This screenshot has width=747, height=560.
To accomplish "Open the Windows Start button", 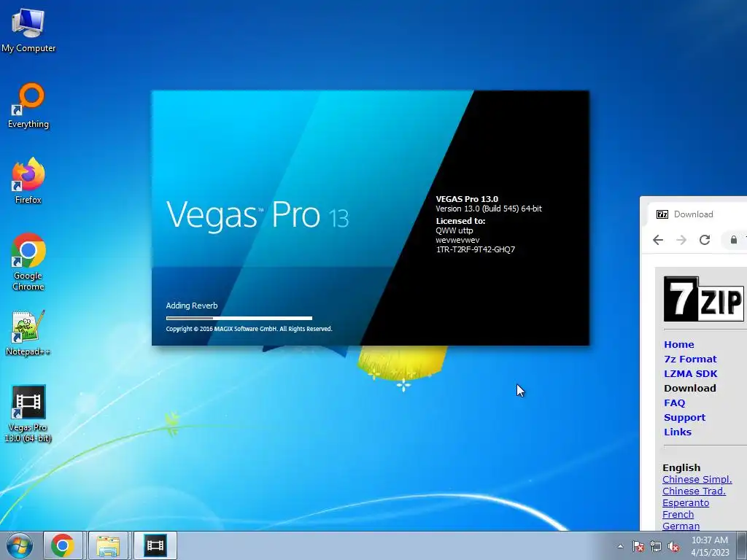I will coord(20,545).
